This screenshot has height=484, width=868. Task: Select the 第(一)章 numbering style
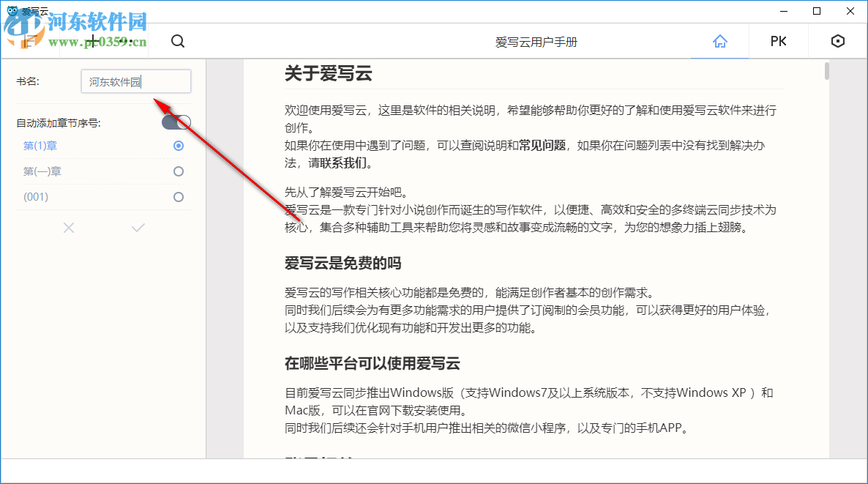178,171
